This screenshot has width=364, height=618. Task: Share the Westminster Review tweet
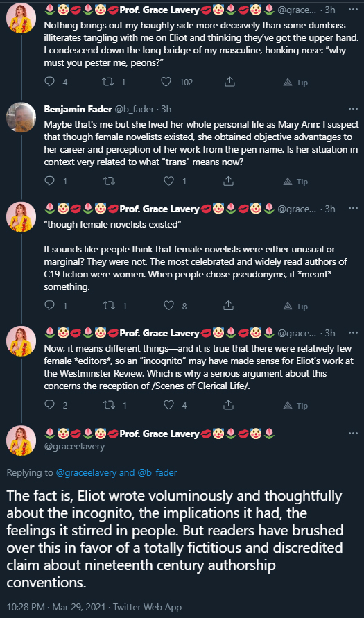click(x=229, y=405)
